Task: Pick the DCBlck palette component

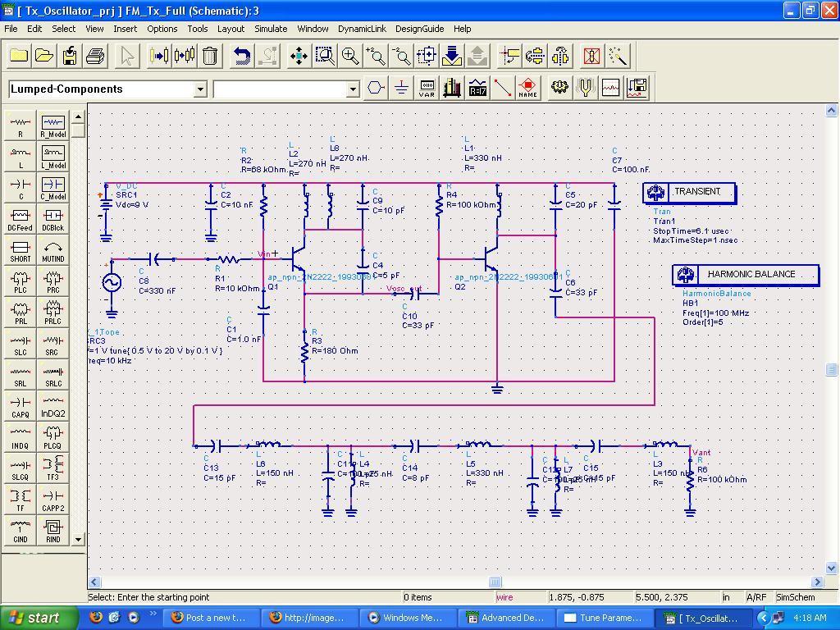Action: pos(53,218)
